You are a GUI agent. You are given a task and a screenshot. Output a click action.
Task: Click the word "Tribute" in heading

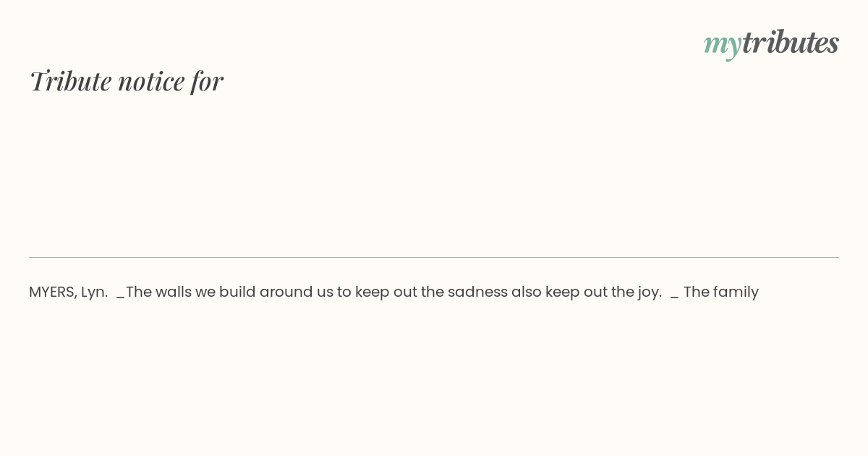[71, 81]
